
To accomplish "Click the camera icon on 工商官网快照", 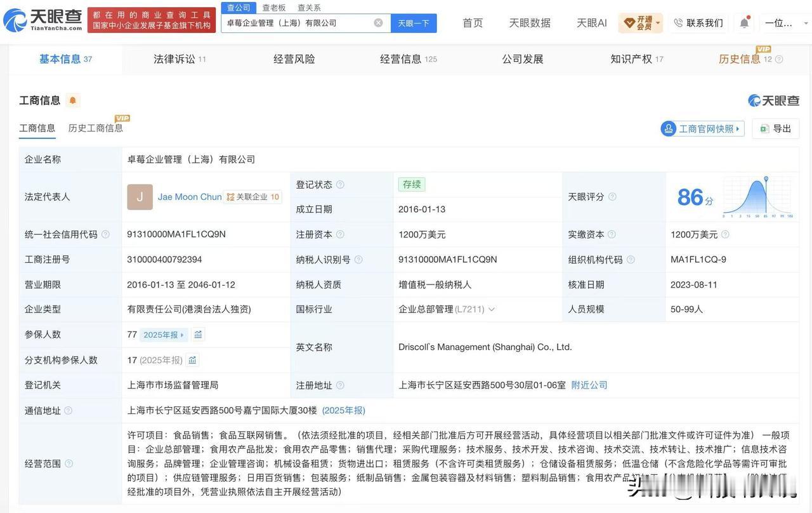I will click(669, 128).
